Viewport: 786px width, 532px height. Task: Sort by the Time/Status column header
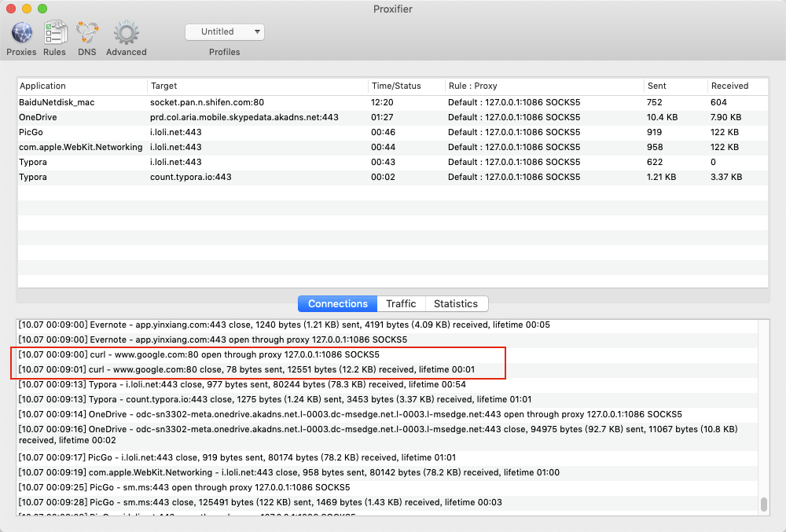tap(406, 86)
